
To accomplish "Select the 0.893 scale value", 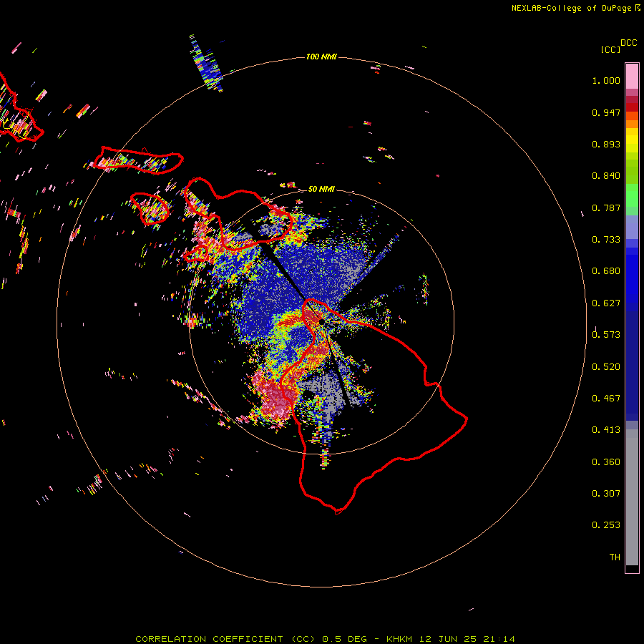I will (606, 144).
